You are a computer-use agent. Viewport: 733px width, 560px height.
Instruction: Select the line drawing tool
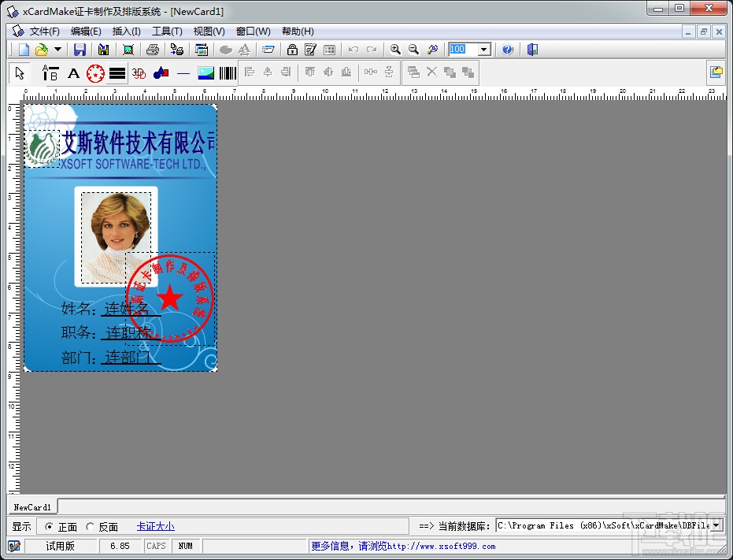click(183, 73)
